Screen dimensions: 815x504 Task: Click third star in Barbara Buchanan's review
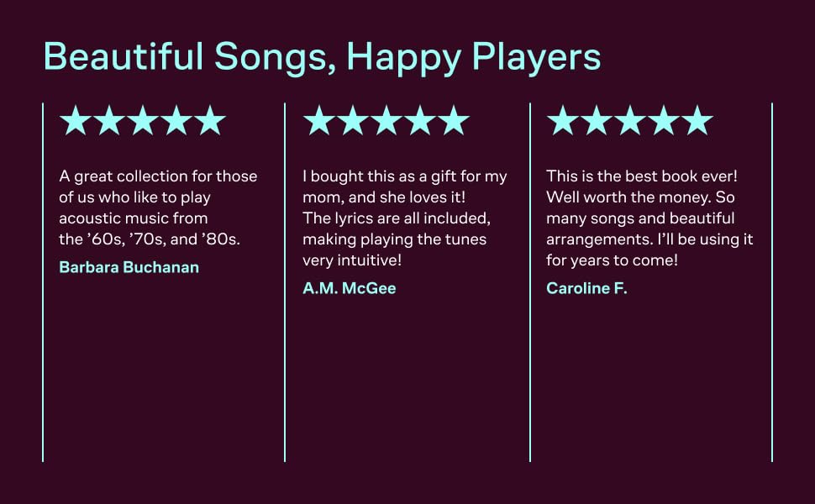(143, 121)
